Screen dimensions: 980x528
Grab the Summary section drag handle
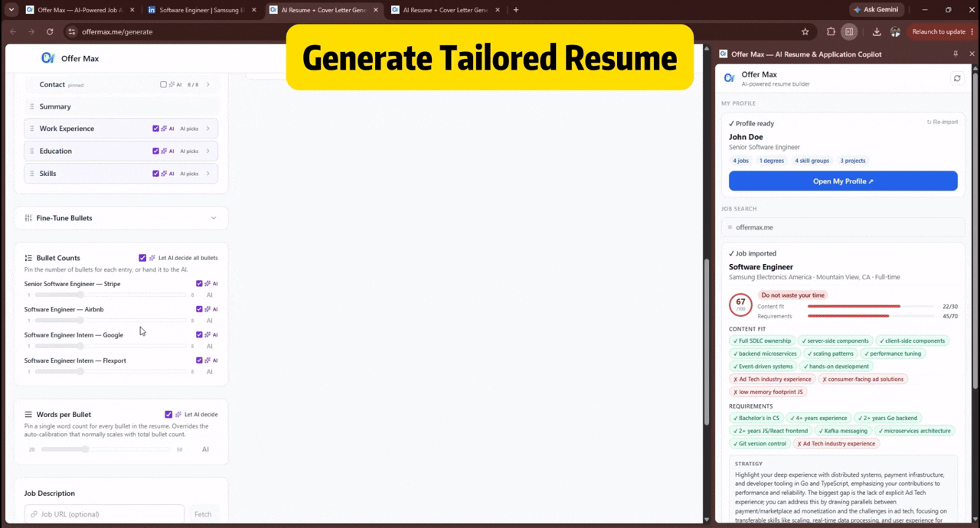click(32, 106)
